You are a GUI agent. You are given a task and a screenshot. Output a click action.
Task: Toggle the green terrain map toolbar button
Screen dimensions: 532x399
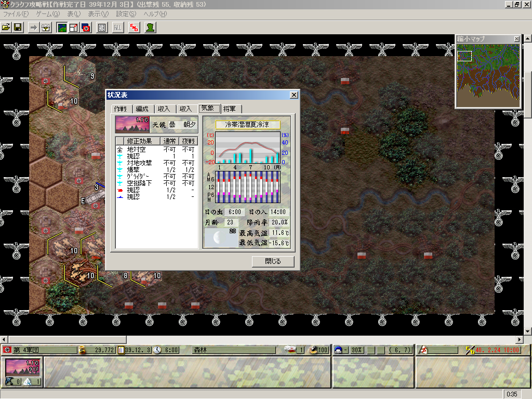click(62, 27)
